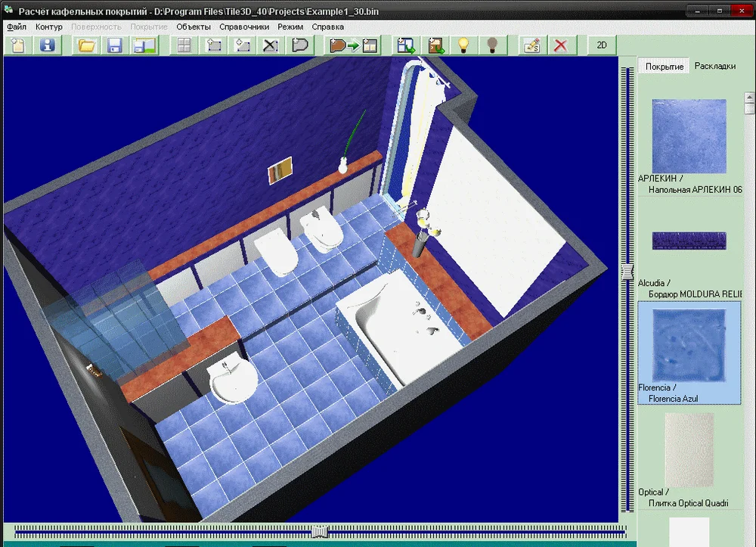Switch to the Раскладки tab
The width and height of the screenshot is (756, 547).
[714, 66]
